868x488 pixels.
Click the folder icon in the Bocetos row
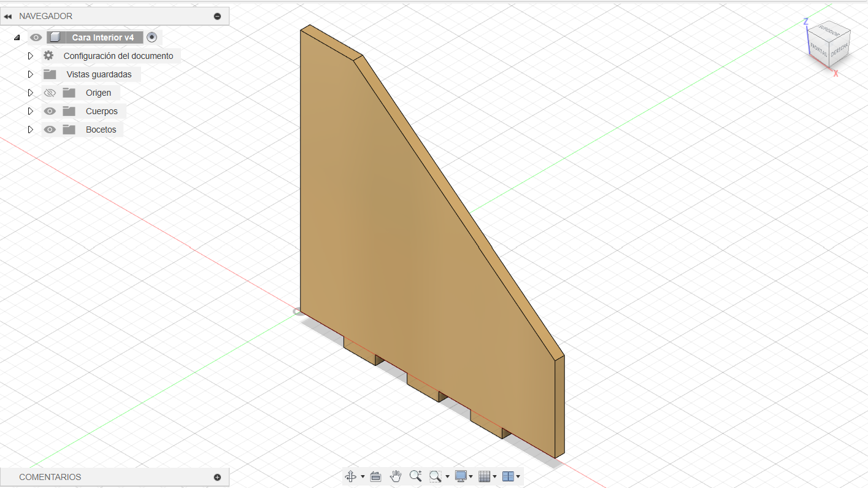[69, 130]
